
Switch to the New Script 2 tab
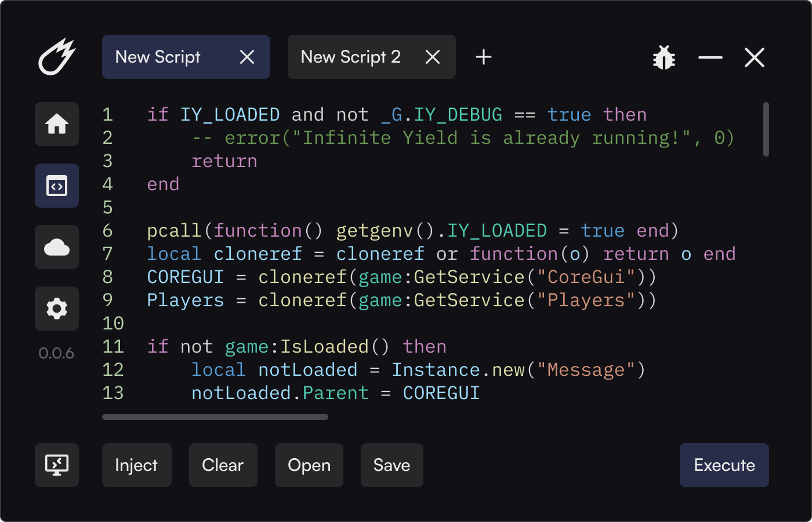point(350,57)
